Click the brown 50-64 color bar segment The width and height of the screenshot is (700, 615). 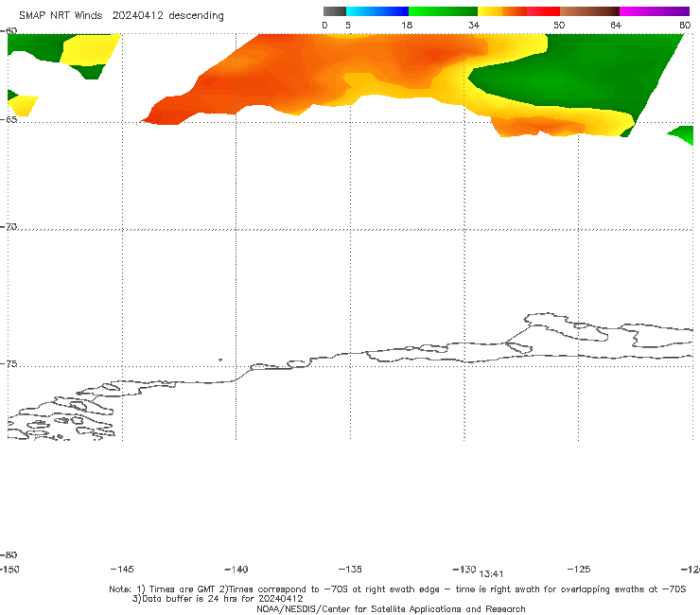(x=589, y=11)
